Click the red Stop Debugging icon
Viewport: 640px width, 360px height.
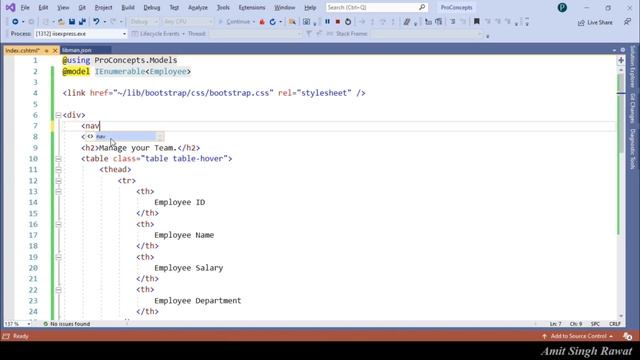(x=338, y=22)
